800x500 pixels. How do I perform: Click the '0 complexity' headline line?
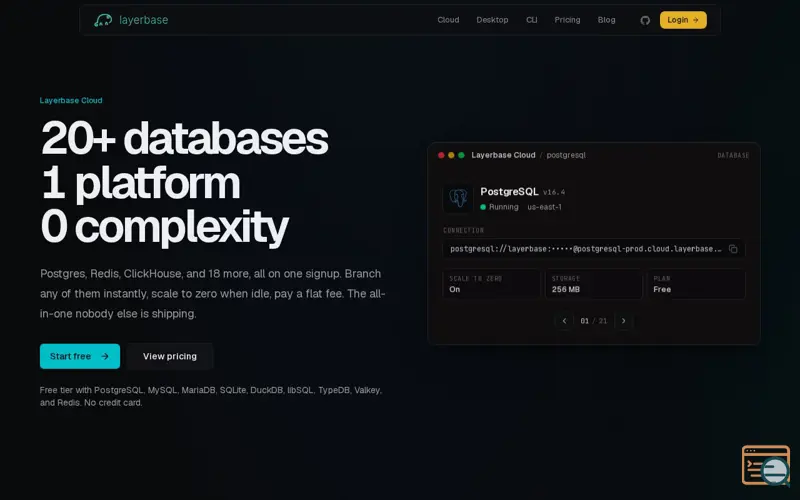[165, 227]
